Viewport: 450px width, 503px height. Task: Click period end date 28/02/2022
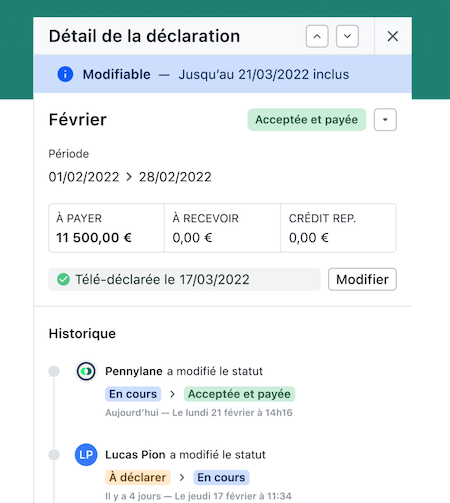tap(175, 177)
